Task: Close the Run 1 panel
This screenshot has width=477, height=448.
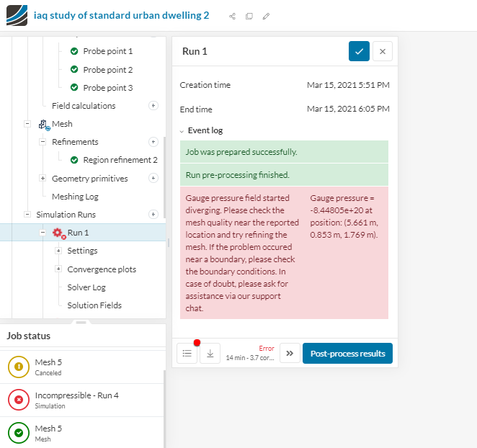Action: (x=383, y=51)
